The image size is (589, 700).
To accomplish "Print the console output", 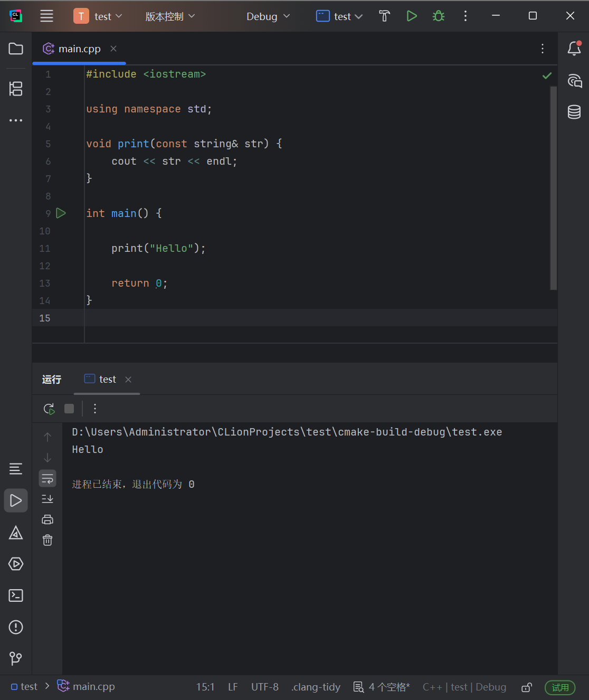I will (x=47, y=519).
